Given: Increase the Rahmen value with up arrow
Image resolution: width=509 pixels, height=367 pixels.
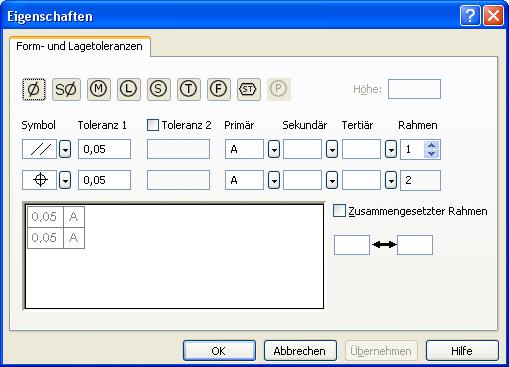Looking at the screenshot, I should 432,145.
